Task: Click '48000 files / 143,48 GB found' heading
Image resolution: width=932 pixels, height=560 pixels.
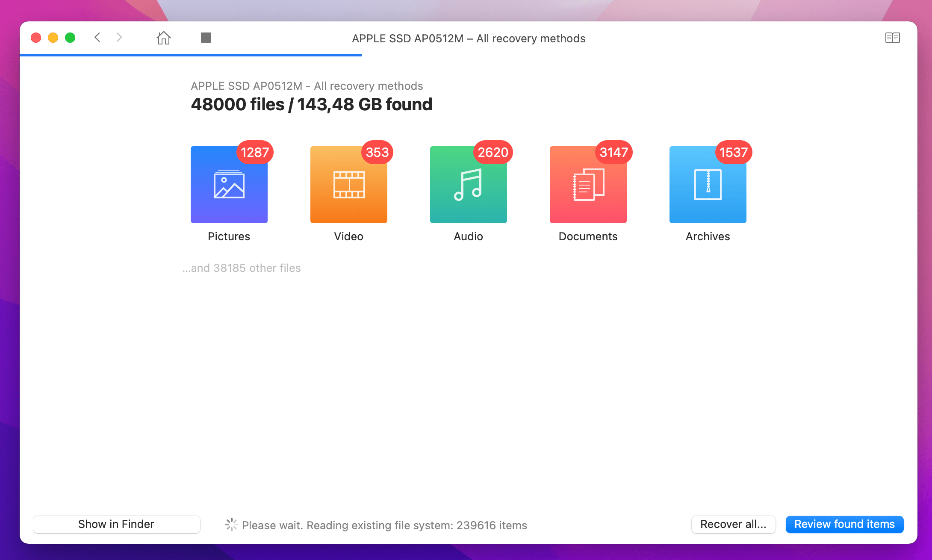Action: click(312, 105)
